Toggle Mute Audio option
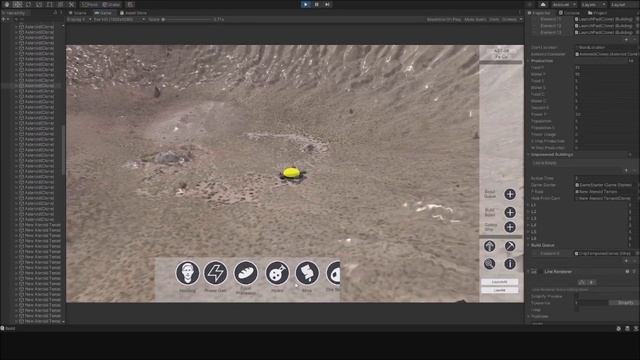This screenshot has height=360, width=640. 475,19
